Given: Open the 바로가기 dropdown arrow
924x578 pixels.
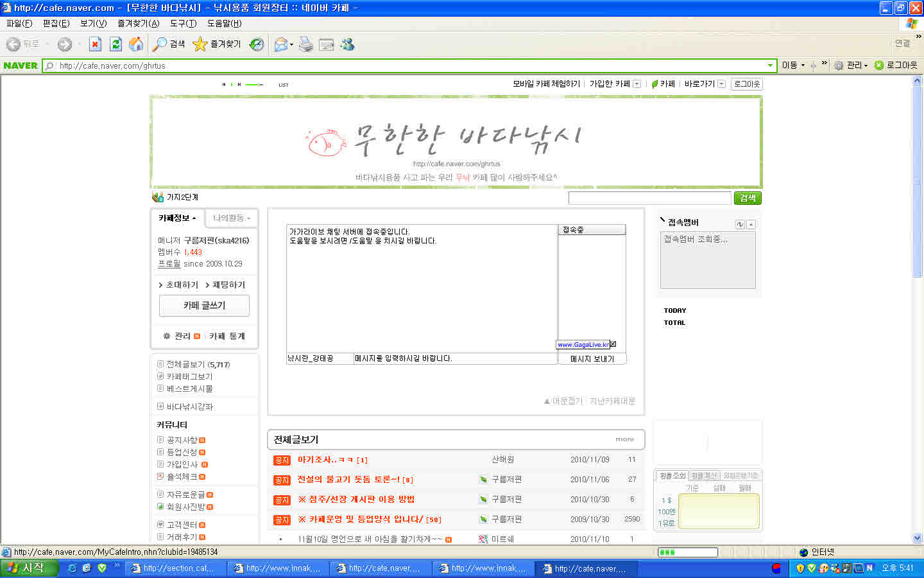Looking at the screenshot, I should (721, 84).
